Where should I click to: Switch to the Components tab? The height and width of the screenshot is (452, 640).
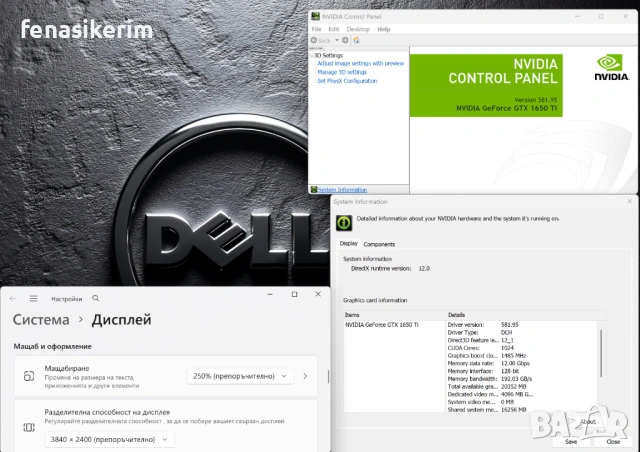(379, 244)
